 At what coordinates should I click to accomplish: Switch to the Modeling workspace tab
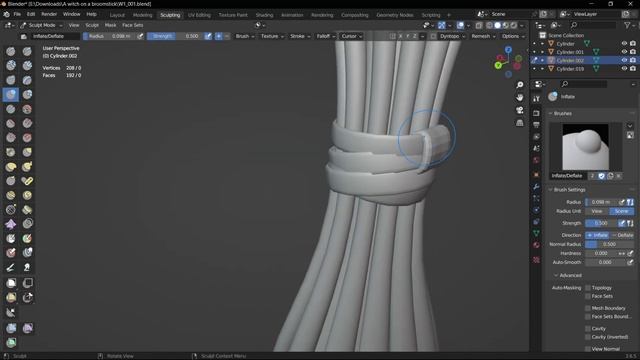(142, 15)
